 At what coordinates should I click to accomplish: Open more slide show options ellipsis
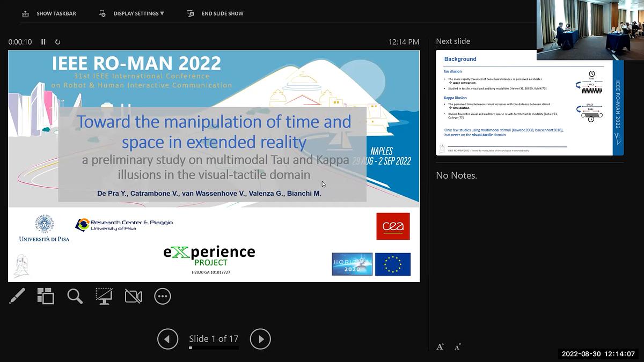[162, 296]
